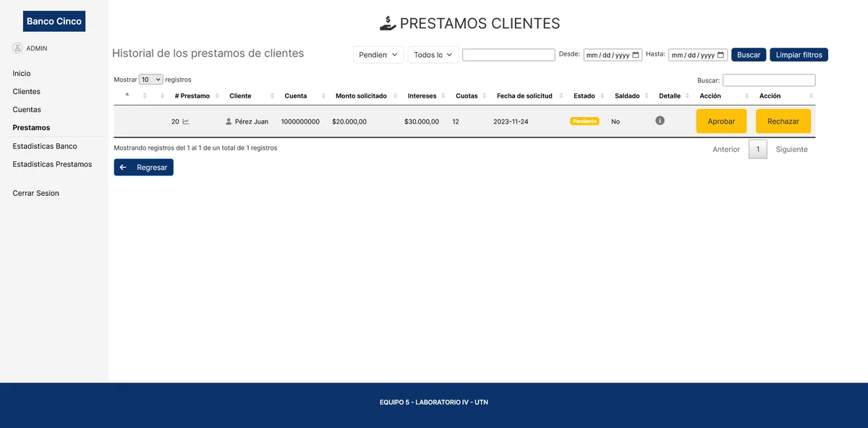
Task: Open the calendar picker for the Desde date
Action: click(x=635, y=54)
